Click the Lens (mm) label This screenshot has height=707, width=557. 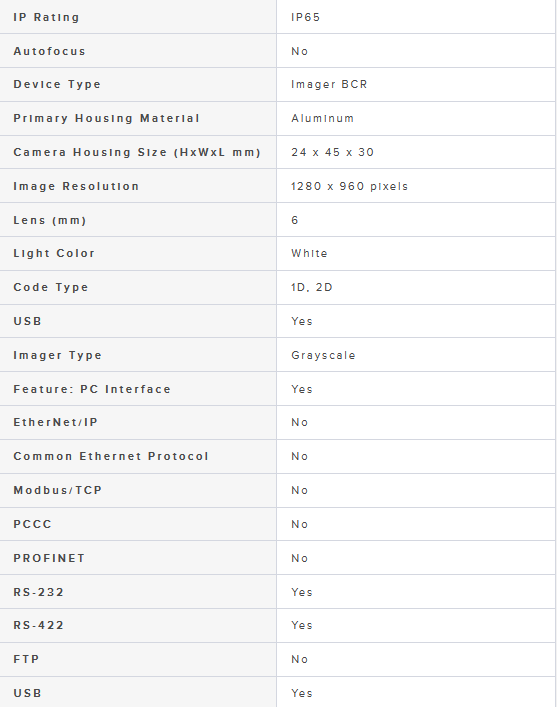(50, 220)
